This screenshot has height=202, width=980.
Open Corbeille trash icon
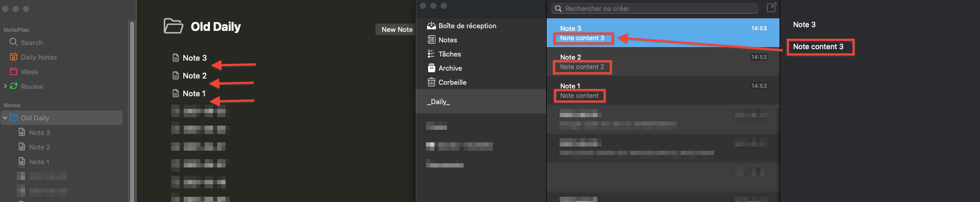(x=431, y=82)
